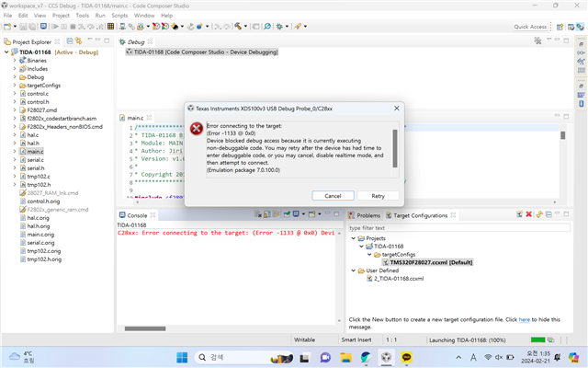The height and width of the screenshot is (368, 588).
Task: Click the Windows Start button
Action: point(182,358)
